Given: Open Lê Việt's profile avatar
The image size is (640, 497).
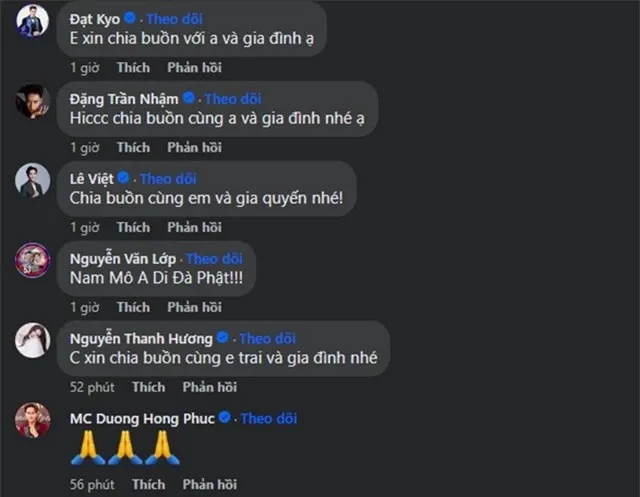Looking at the screenshot, I should (33, 180).
